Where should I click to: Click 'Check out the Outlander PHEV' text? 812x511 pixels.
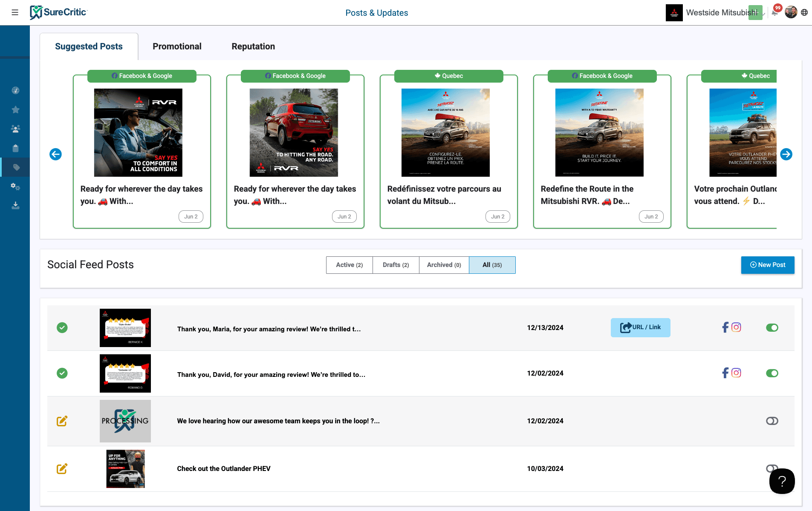pyautogui.click(x=224, y=468)
